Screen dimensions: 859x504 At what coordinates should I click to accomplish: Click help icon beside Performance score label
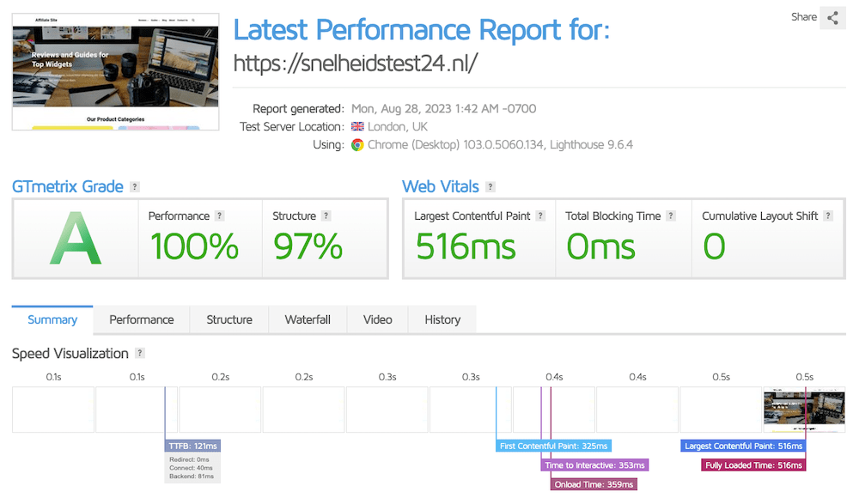[x=220, y=216]
